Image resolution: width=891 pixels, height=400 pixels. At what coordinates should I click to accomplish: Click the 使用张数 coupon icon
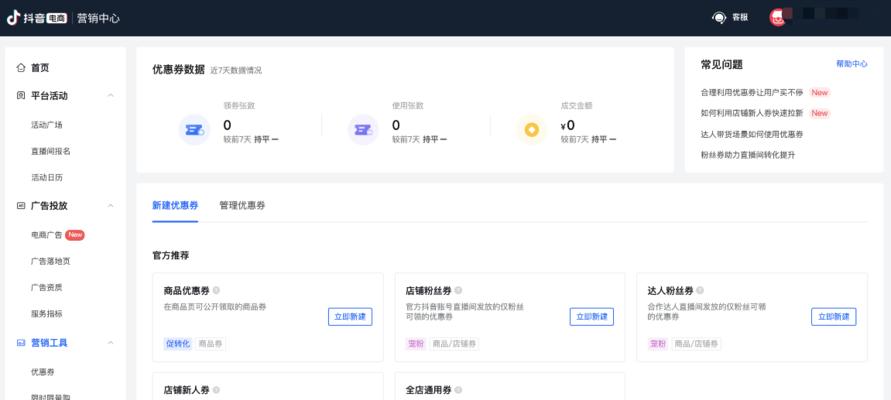click(x=363, y=130)
